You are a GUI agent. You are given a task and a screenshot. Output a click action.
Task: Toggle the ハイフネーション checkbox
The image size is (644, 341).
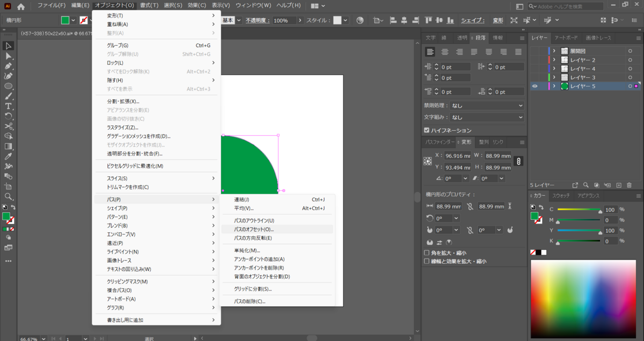pos(427,130)
